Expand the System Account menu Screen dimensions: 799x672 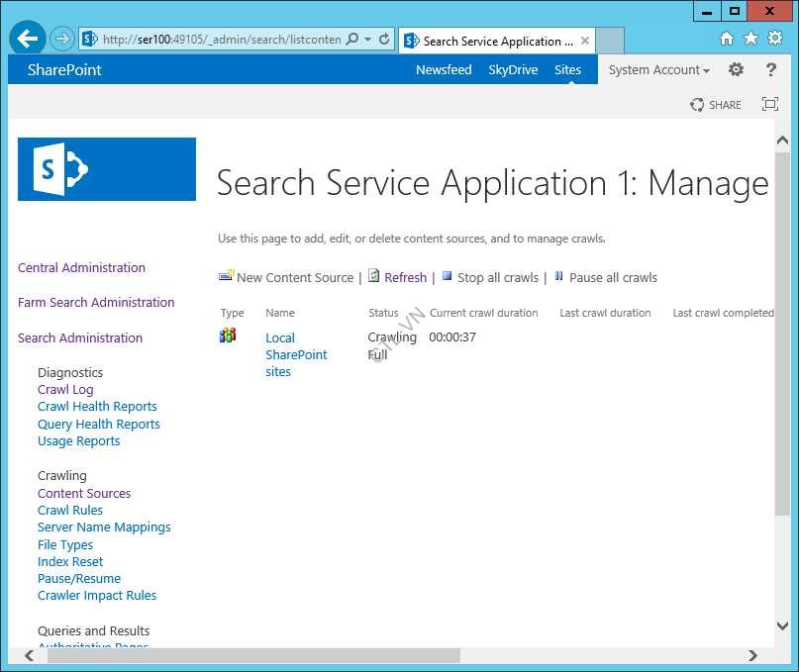click(x=658, y=70)
